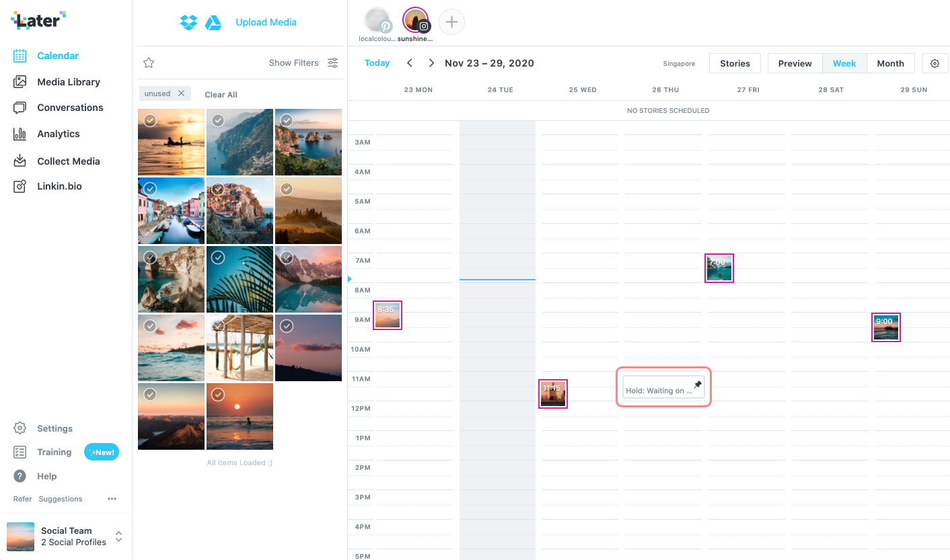Select checkbox on Cinque Terre village photo
Screen dimensions: 950x560
point(218,189)
